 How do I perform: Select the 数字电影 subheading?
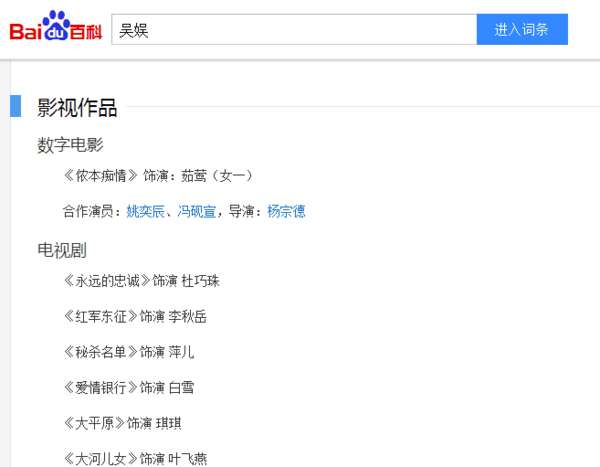[x=70, y=145]
